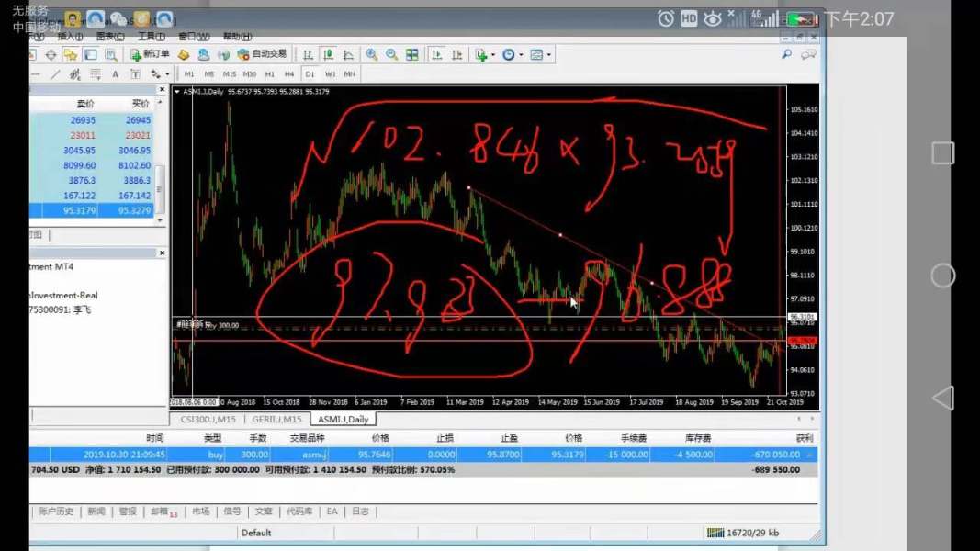The width and height of the screenshot is (980, 551).
Task: Switch to the GERILJ,M15 chart tab
Action: (x=276, y=419)
